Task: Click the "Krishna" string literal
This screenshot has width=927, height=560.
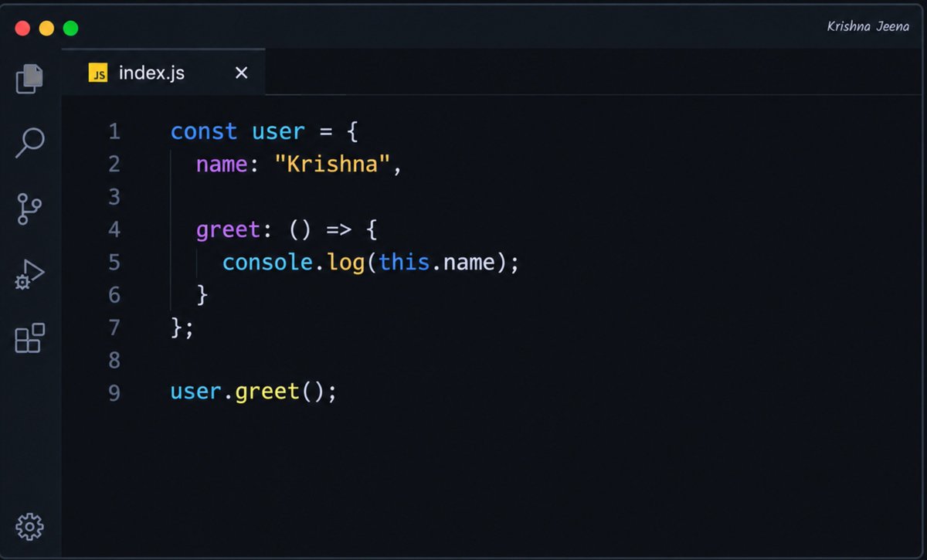Action: pos(333,165)
